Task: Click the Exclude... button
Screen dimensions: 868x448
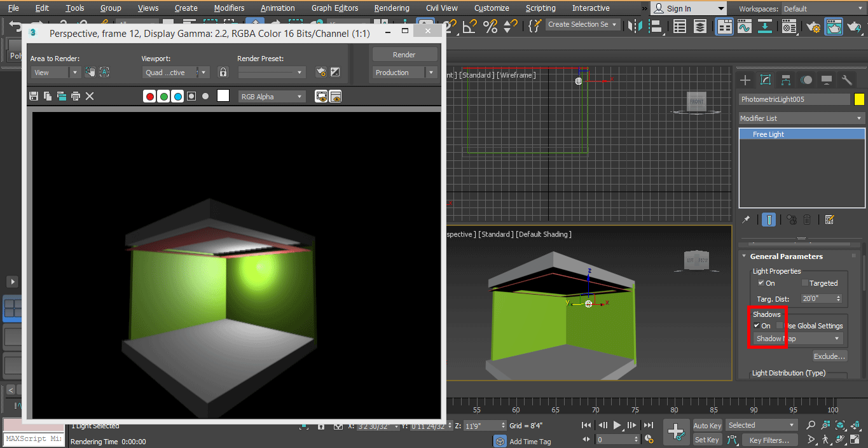Action: pyautogui.click(x=830, y=356)
